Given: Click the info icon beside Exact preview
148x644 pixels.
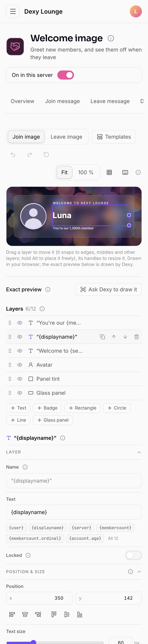Looking at the screenshot, I should point(48,289).
